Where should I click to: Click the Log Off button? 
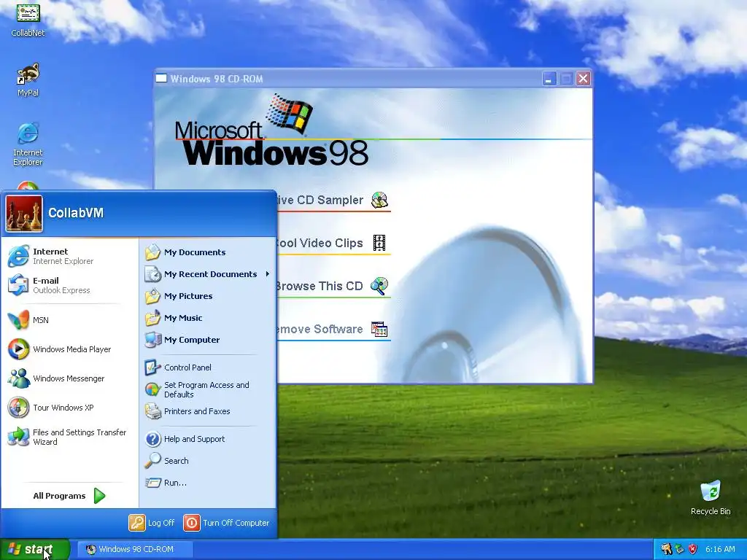pos(152,523)
